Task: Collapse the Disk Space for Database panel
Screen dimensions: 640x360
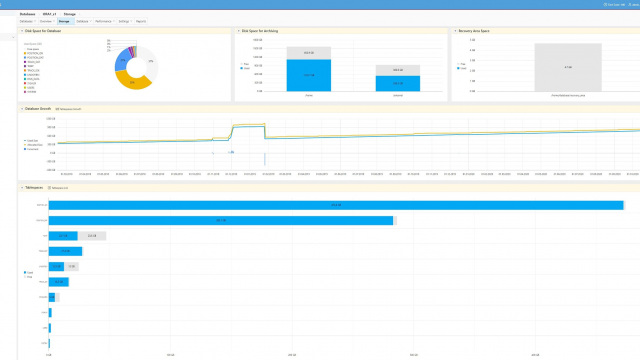Action: 22,31
